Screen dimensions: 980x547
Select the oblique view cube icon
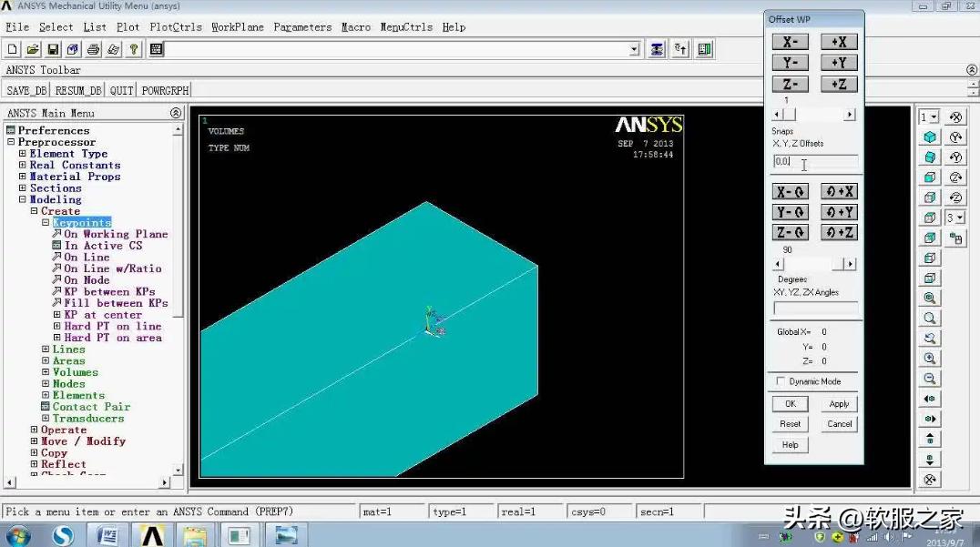pos(930,157)
